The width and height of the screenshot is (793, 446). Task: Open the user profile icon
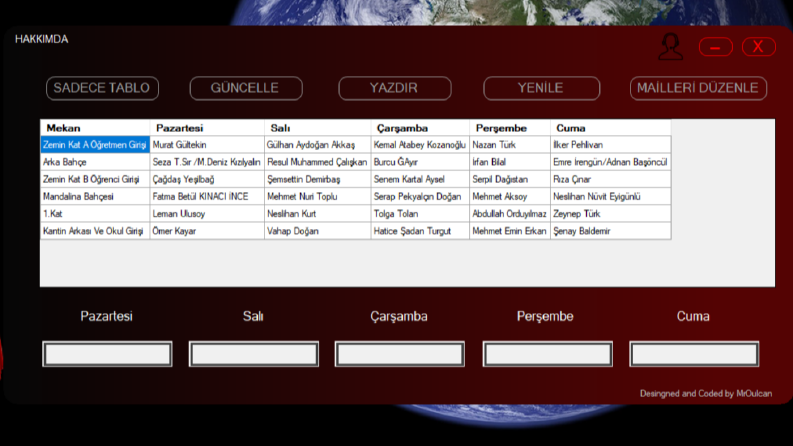pyautogui.click(x=671, y=47)
